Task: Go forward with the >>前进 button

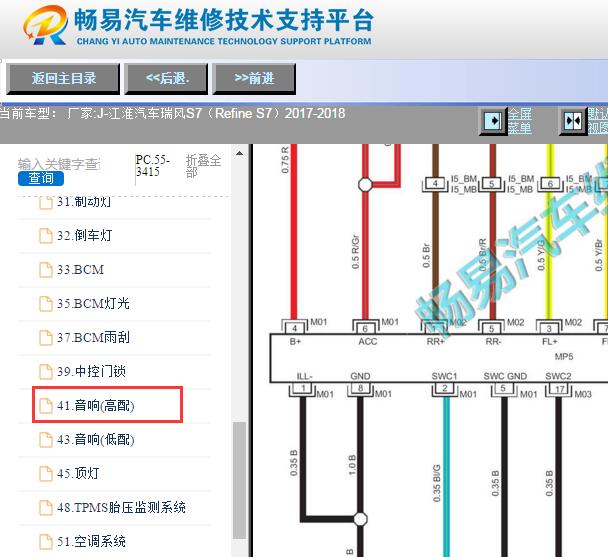Action: tap(254, 79)
